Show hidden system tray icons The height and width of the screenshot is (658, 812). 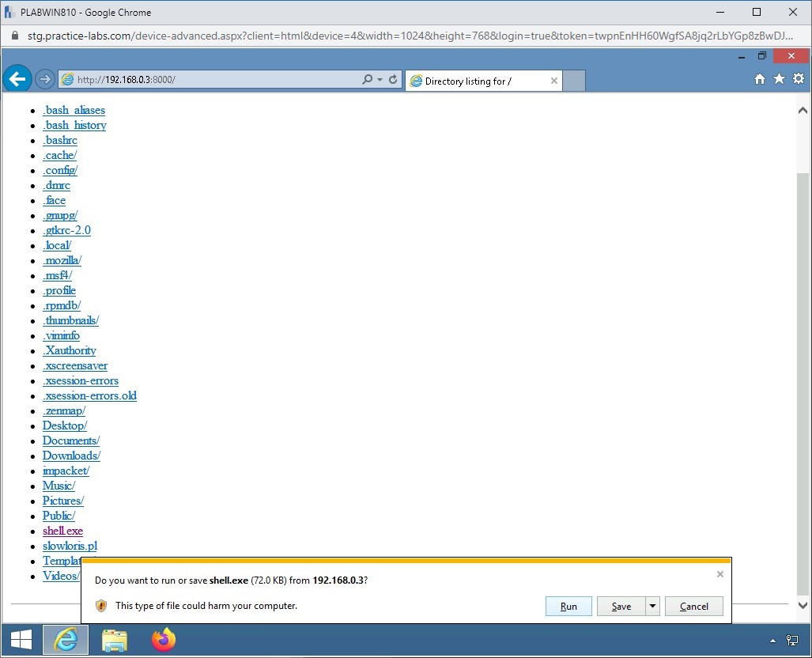click(x=772, y=641)
